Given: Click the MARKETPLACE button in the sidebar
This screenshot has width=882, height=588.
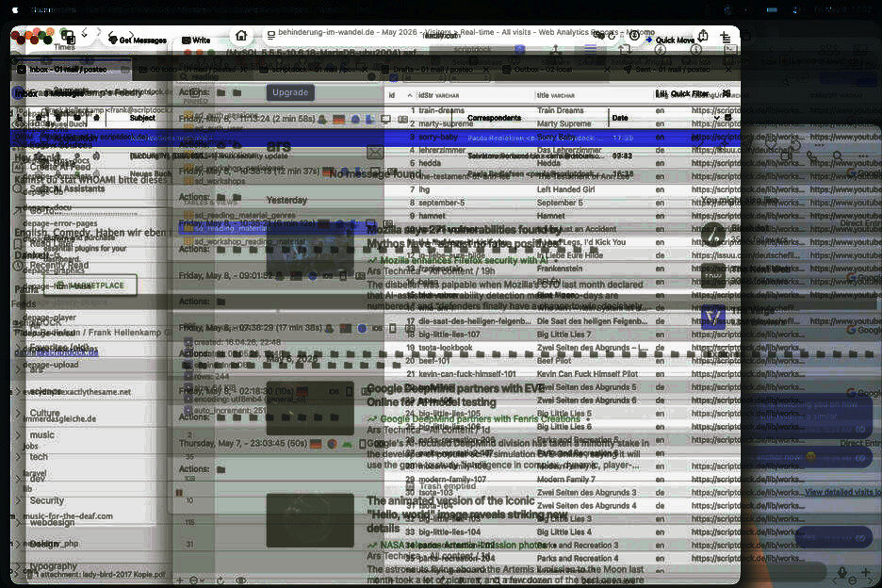Looking at the screenshot, I should coord(90,286).
